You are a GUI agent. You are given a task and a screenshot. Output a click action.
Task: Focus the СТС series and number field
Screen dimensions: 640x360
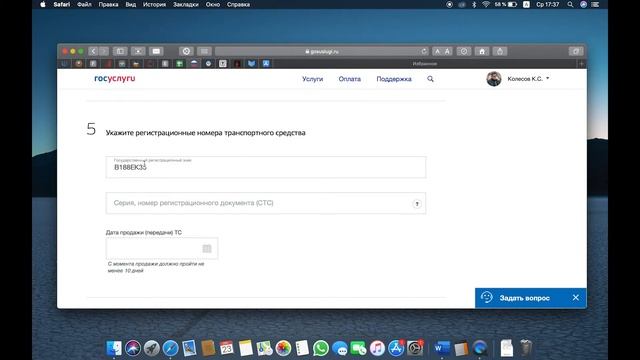(266, 203)
